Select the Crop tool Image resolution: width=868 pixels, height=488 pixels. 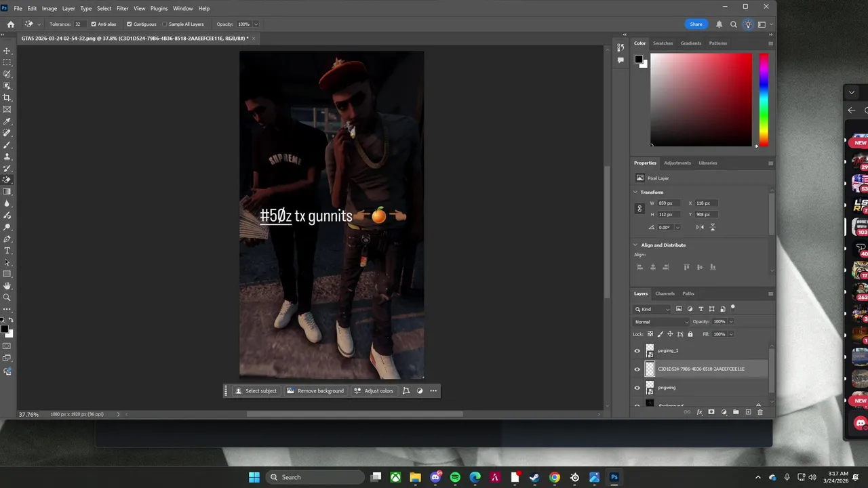point(7,98)
